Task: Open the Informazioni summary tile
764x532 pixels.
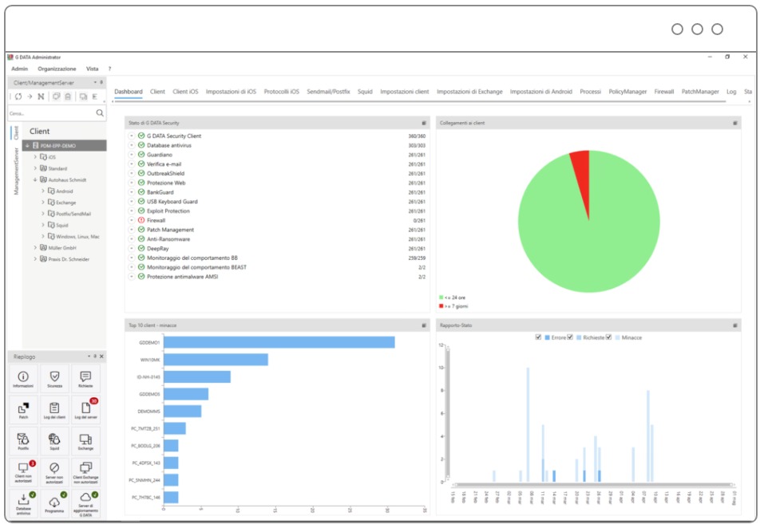Action: (x=23, y=379)
